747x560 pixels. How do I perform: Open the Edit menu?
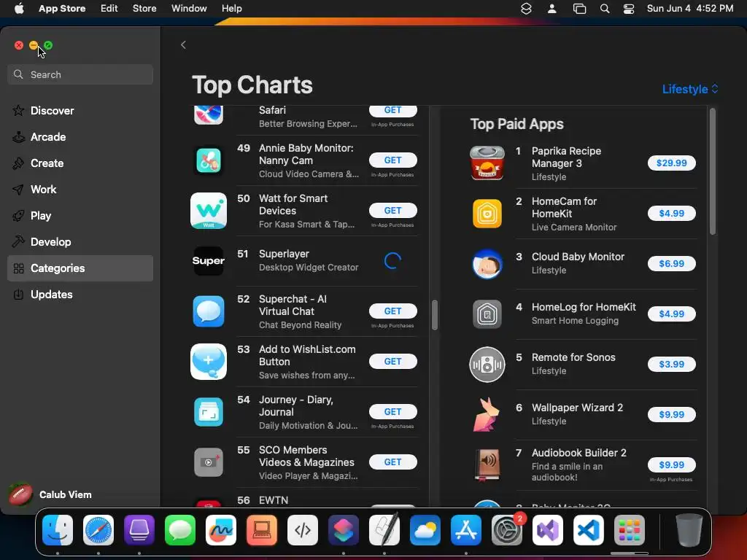[x=109, y=8]
